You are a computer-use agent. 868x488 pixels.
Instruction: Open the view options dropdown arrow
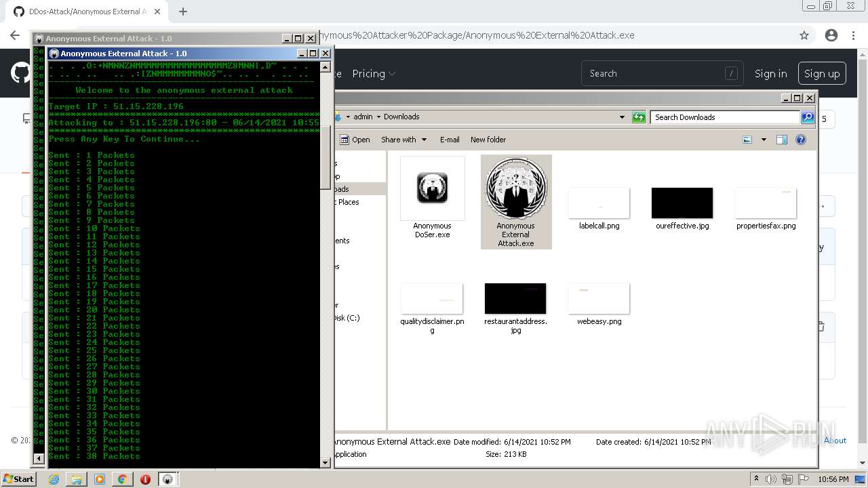pos(764,140)
